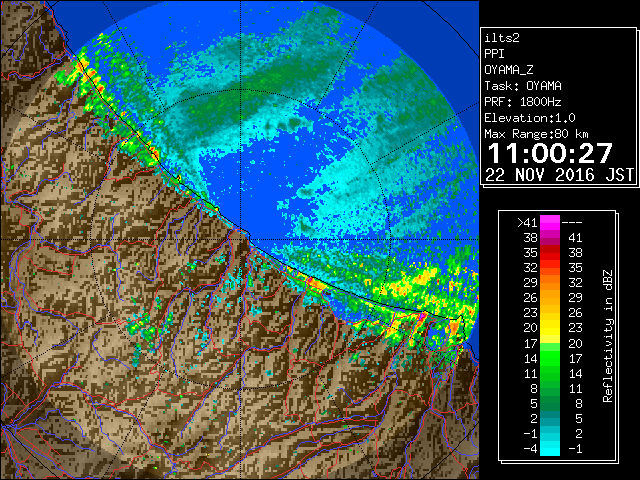Click the >41 label in legend
The image size is (640, 480).
pyautogui.click(x=527, y=223)
